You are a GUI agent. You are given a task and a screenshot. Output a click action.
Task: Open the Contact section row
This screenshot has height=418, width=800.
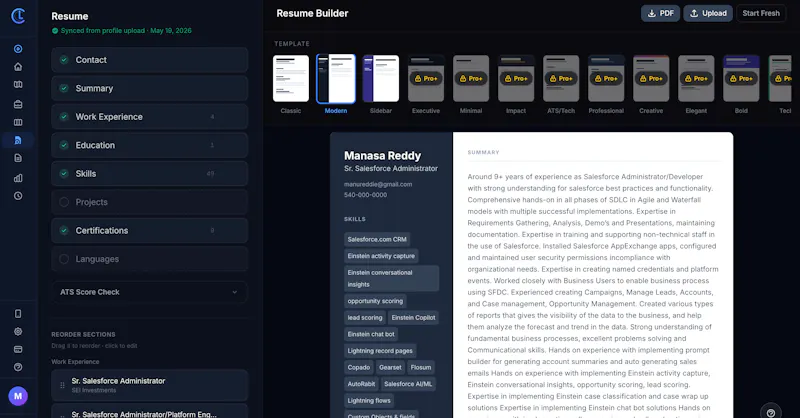(149, 60)
